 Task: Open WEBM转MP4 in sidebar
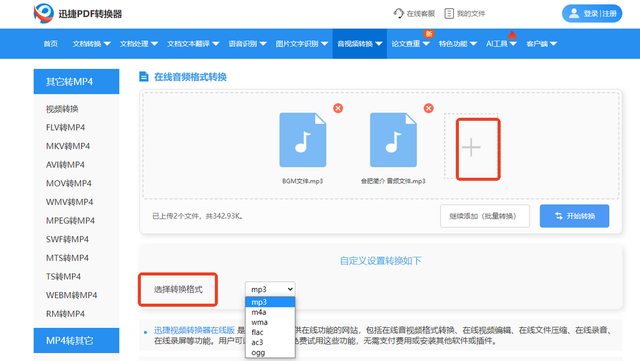71,295
